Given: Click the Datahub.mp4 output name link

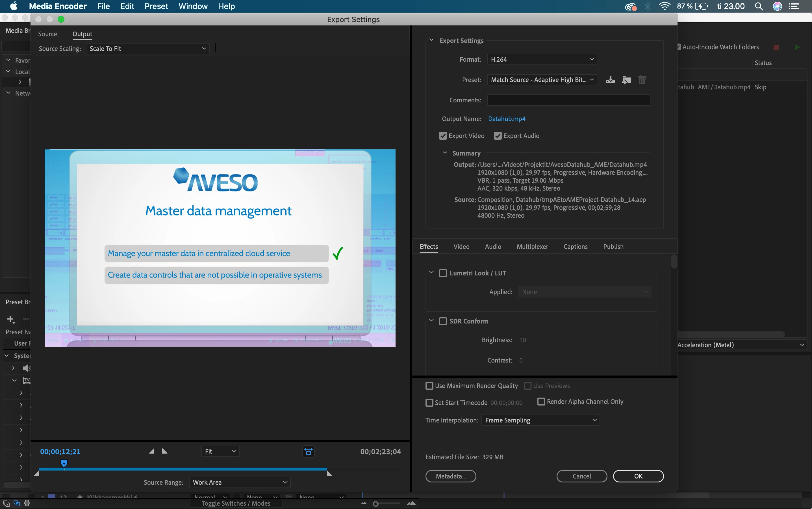Looking at the screenshot, I should [x=507, y=119].
